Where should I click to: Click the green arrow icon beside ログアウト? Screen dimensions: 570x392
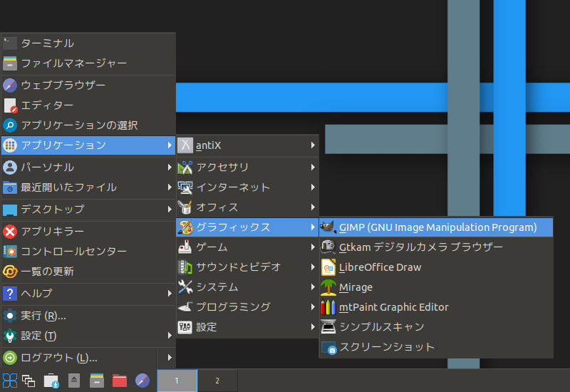(10, 358)
